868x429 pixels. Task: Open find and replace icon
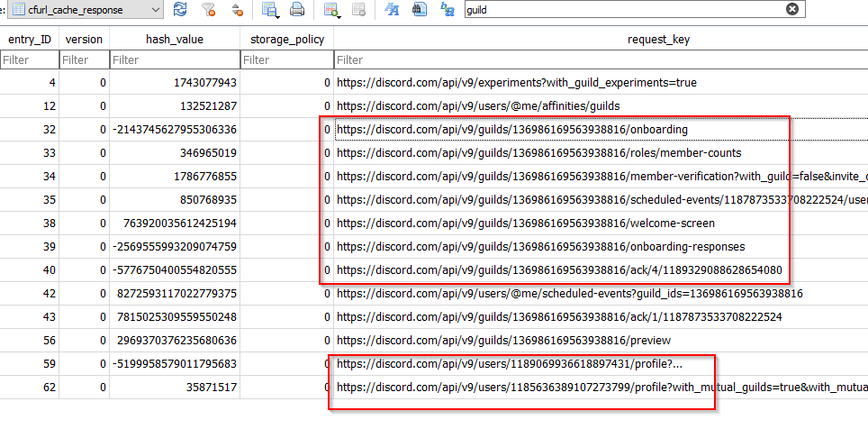[x=448, y=9]
